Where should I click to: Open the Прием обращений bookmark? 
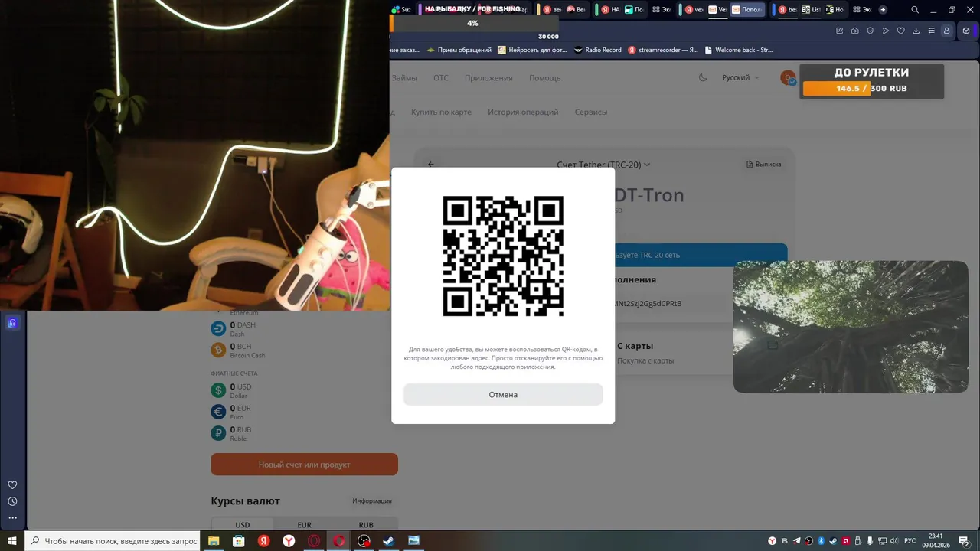[x=459, y=50]
